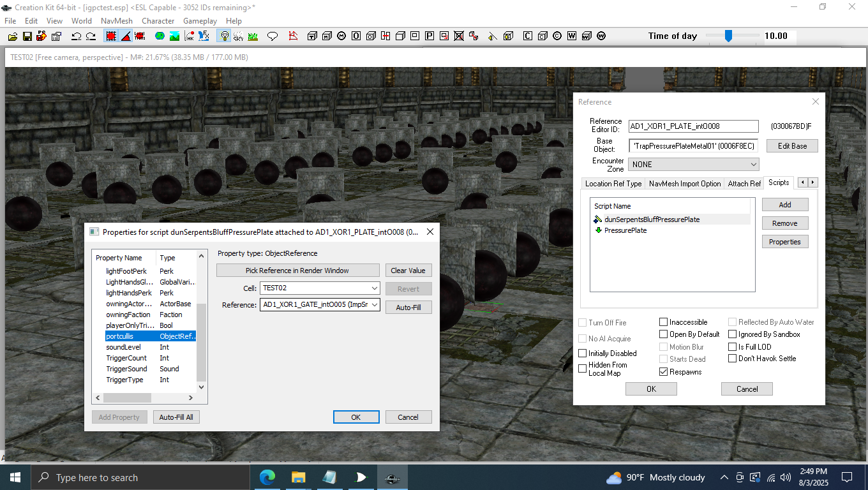The image size is (868, 490).
Task: Click property list scroll down arrow
Action: 202,387
